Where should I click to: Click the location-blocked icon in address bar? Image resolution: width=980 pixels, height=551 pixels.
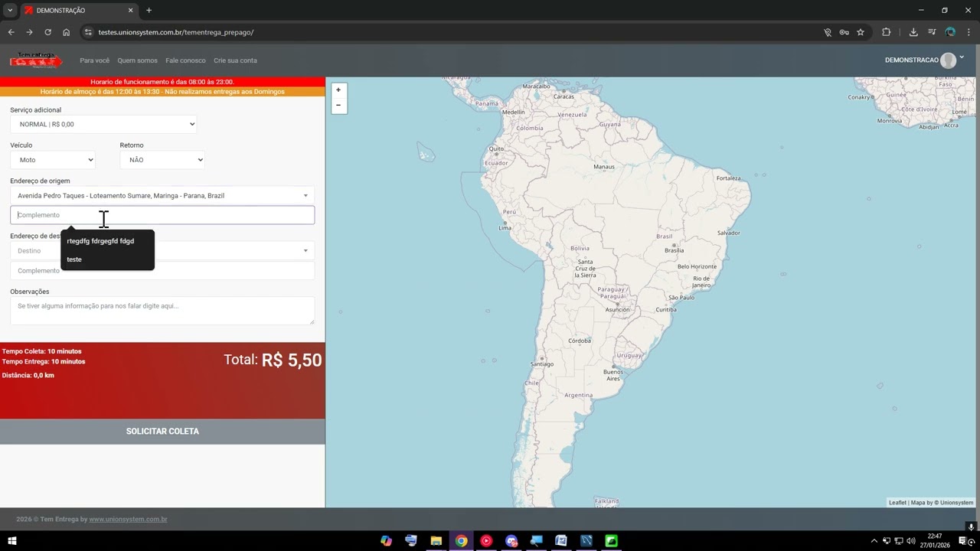click(x=827, y=32)
